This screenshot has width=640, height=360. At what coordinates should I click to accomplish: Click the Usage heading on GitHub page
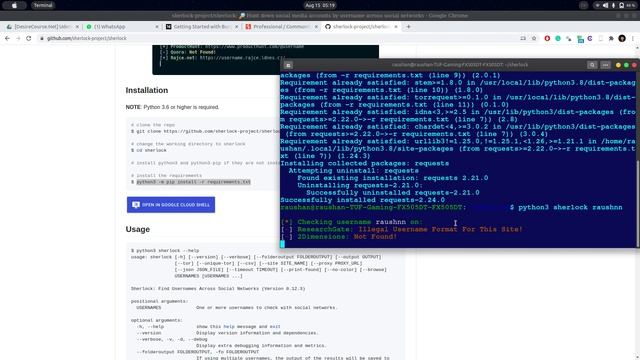[x=138, y=229]
